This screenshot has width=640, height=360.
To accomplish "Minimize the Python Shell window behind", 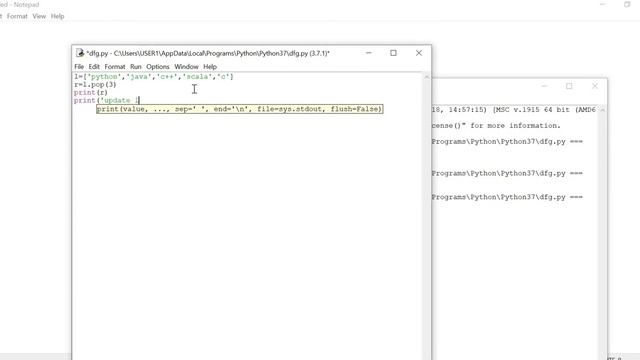I will [544, 86].
